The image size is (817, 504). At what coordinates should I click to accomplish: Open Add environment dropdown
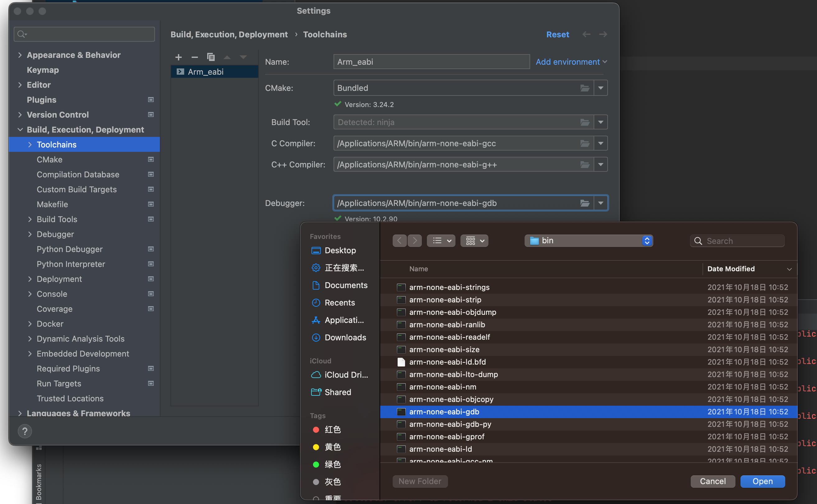click(x=571, y=62)
